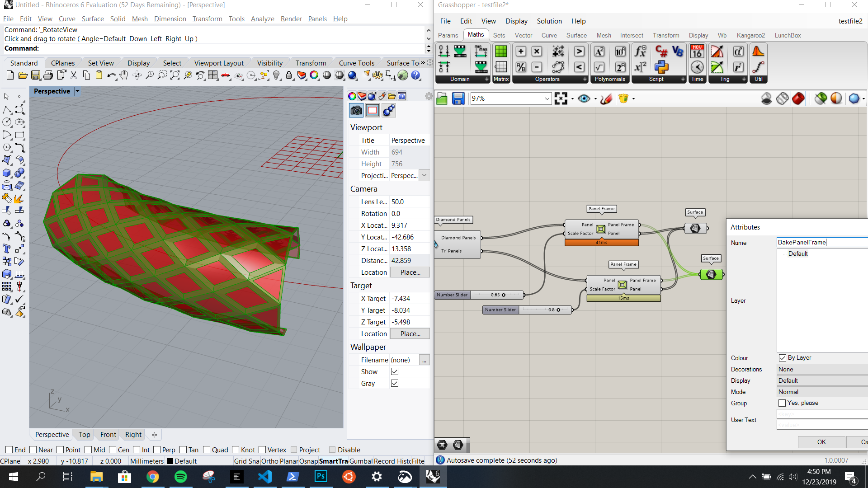Open Spotify from the Windows taskbar
868x488 pixels.
point(181,476)
